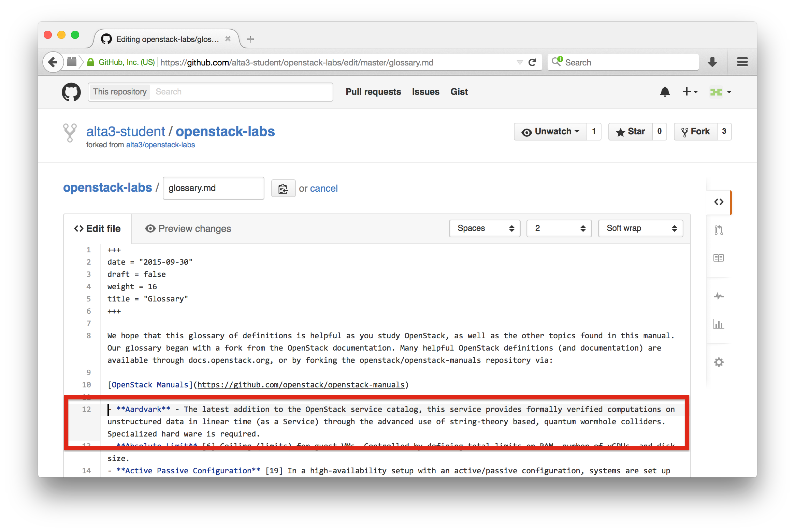Image resolution: width=795 pixels, height=532 pixels.
Task: Click the Code icon in right sidebar
Action: (x=719, y=202)
